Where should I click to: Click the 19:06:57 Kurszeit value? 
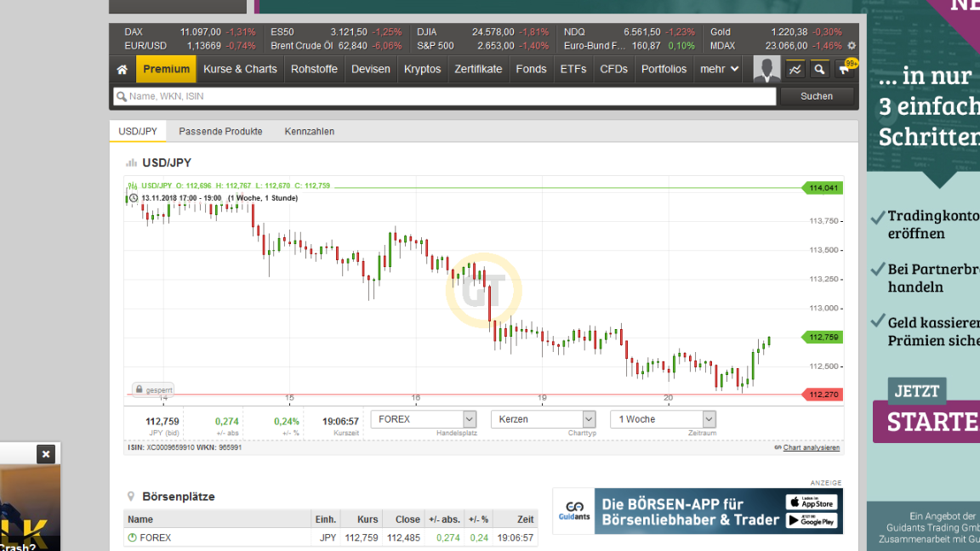pos(340,421)
